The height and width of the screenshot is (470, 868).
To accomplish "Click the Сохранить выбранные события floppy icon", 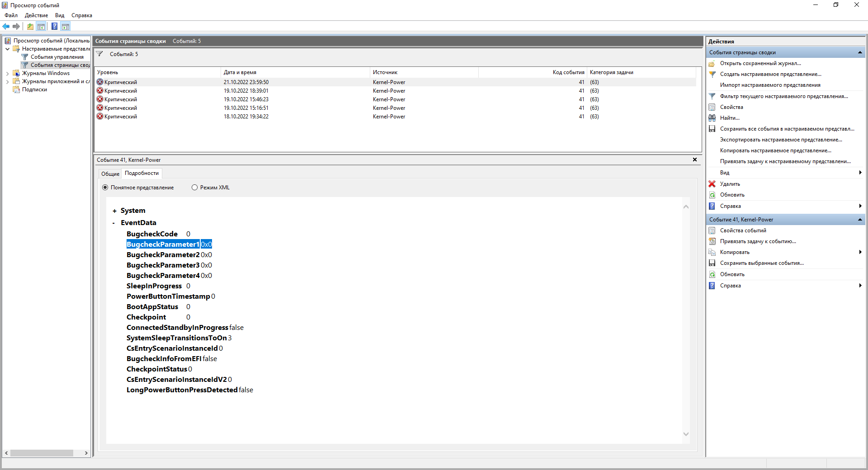I will pyautogui.click(x=712, y=263).
